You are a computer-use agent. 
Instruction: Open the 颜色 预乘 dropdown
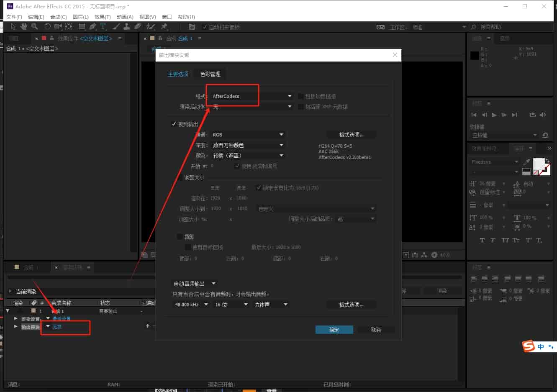(x=248, y=155)
